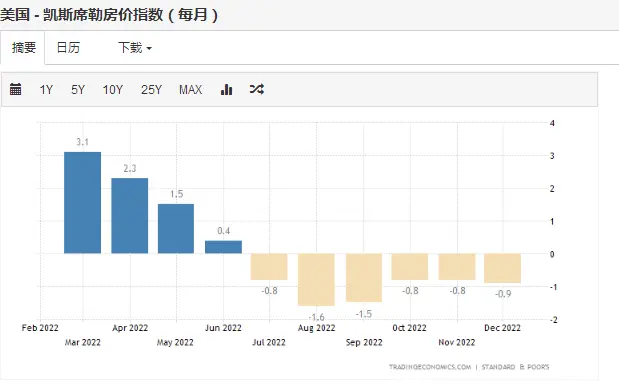
Task: Click the Nov 2022 negative bar
Action: point(457,267)
